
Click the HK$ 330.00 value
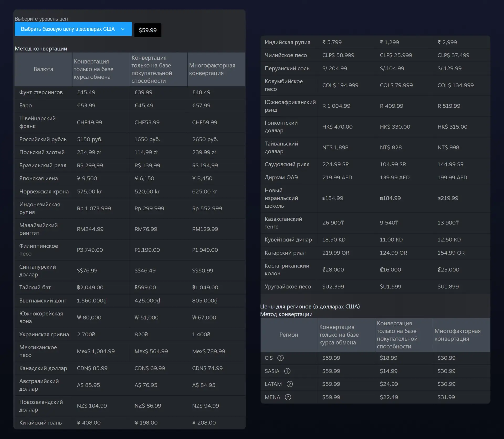tap(395, 127)
